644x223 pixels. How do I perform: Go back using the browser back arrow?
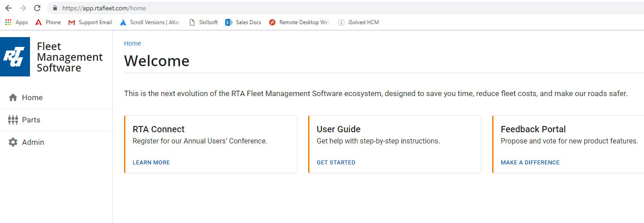(x=9, y=8)
